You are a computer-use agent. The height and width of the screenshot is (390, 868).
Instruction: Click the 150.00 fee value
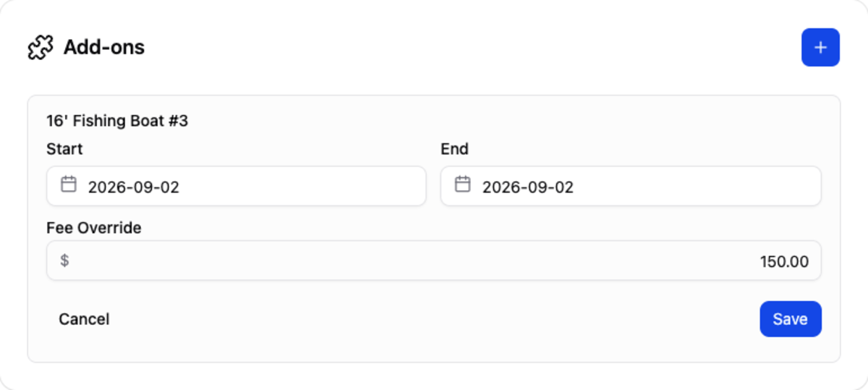point(784,262)
